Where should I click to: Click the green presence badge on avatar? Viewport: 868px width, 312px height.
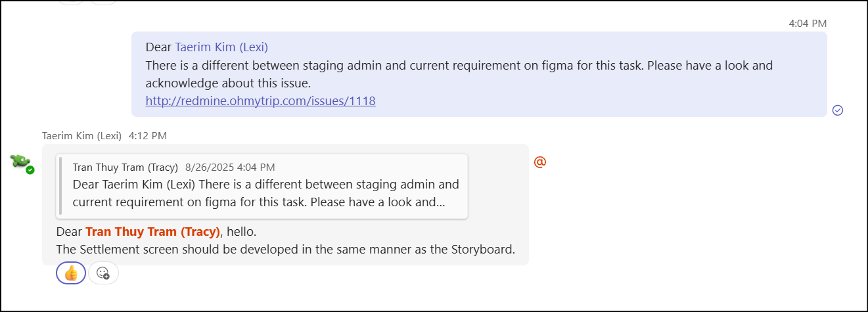click(30, 170)
